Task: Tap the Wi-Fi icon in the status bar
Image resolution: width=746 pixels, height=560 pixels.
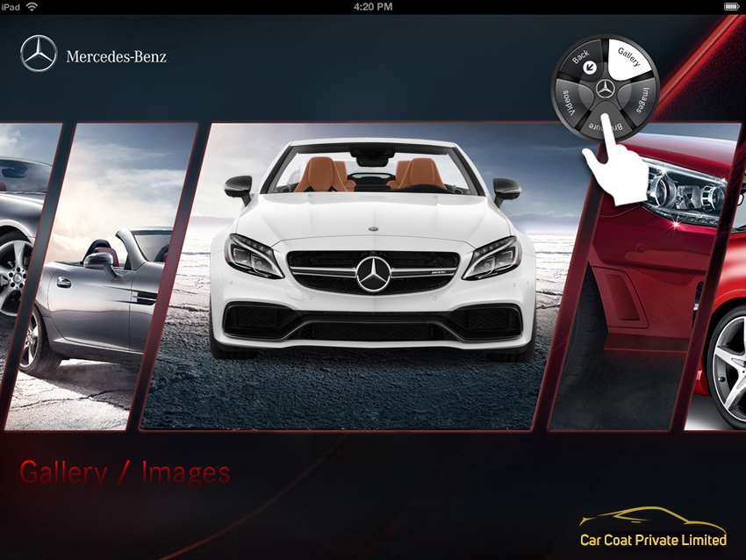Action: pos(32,7)
